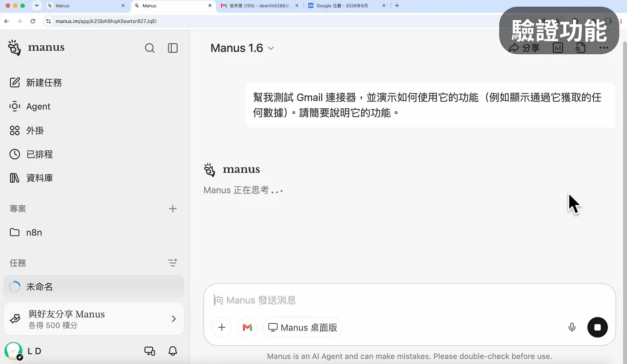Image resolution: width=627 pixels, height=364 pixels.
Task: Click the Gmail connector icon in the message box
Action: [247, 327]
